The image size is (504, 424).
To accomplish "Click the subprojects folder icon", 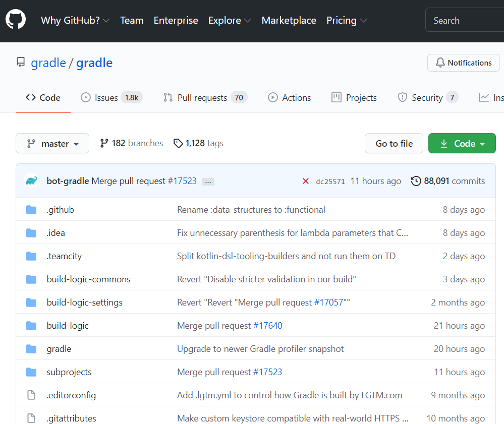I will pyautogui.click(x=31, y=372).
